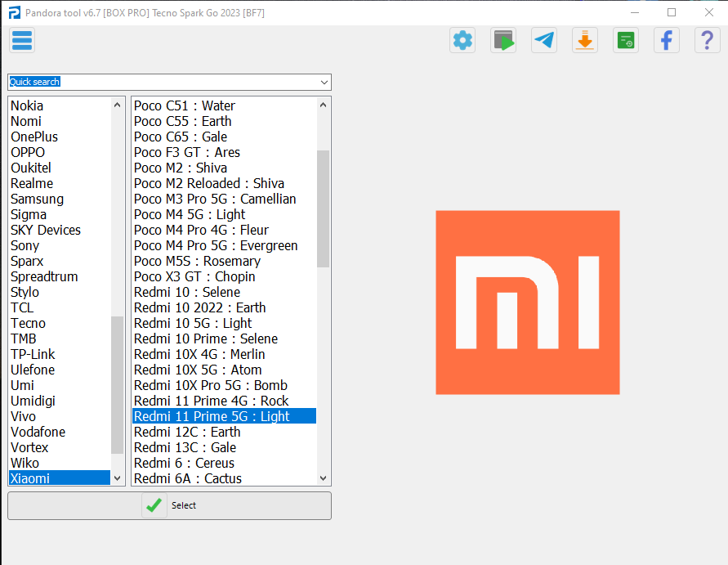
Task: Select OPPO brand
Action: pos(60,152)
